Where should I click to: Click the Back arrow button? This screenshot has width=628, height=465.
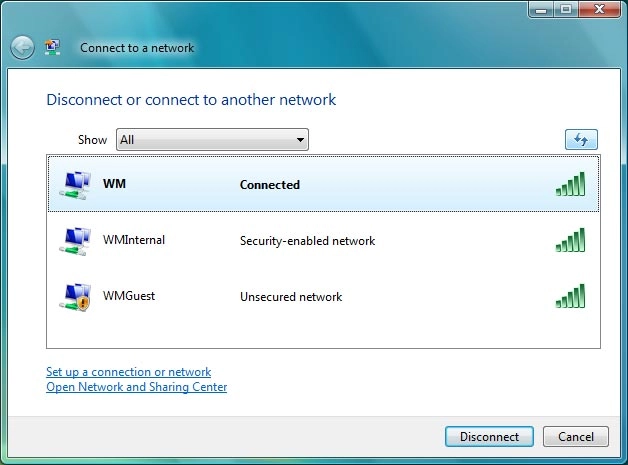22,48
